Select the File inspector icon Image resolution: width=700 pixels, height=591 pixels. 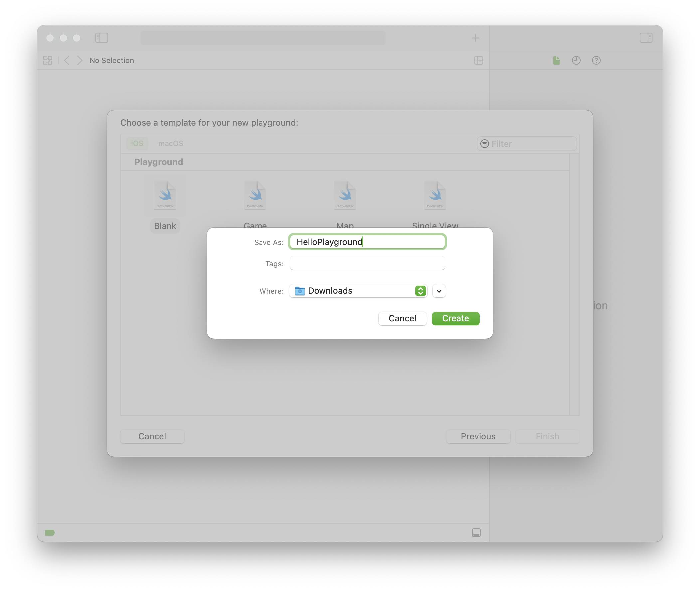556,60
